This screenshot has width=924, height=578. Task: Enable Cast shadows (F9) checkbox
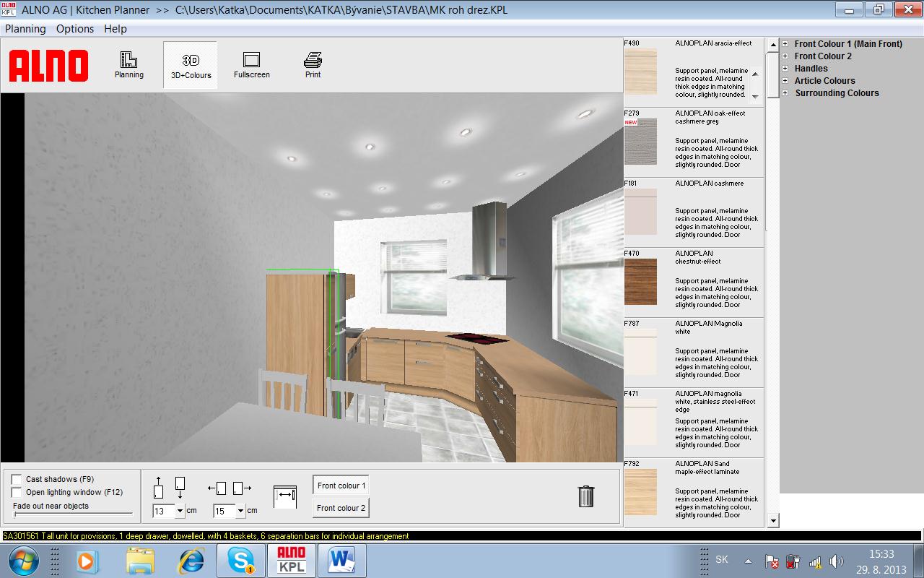(17, 480)
